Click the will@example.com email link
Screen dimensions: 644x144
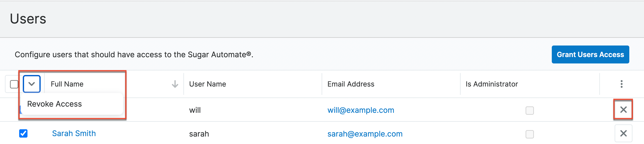point(361,110)
